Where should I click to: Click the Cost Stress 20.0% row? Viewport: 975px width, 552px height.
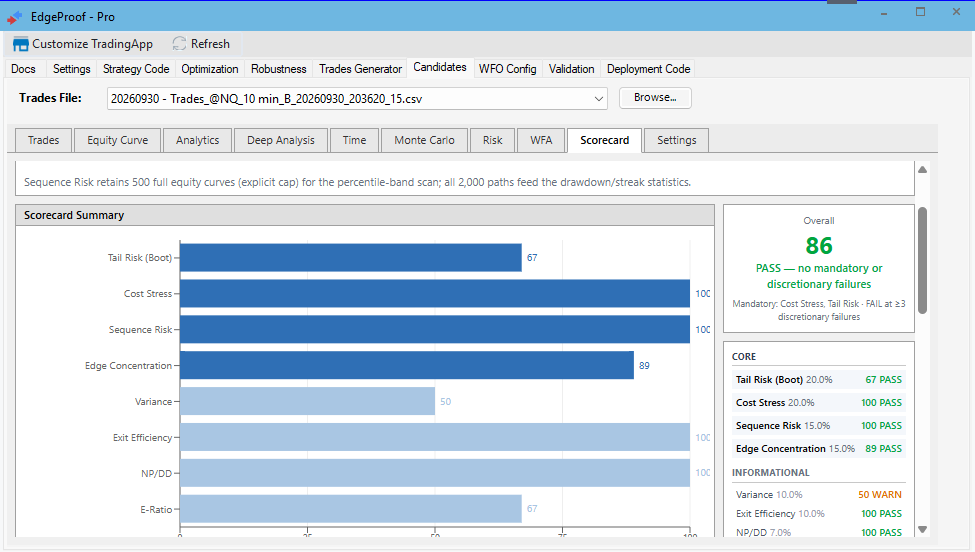click(818, 403)
